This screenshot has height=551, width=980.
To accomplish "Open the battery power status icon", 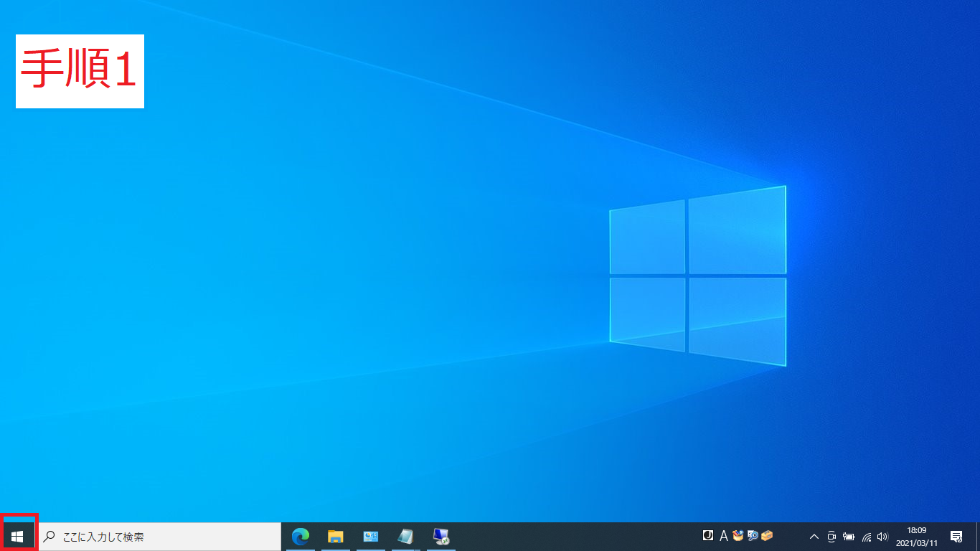I will tap(849, 536).
